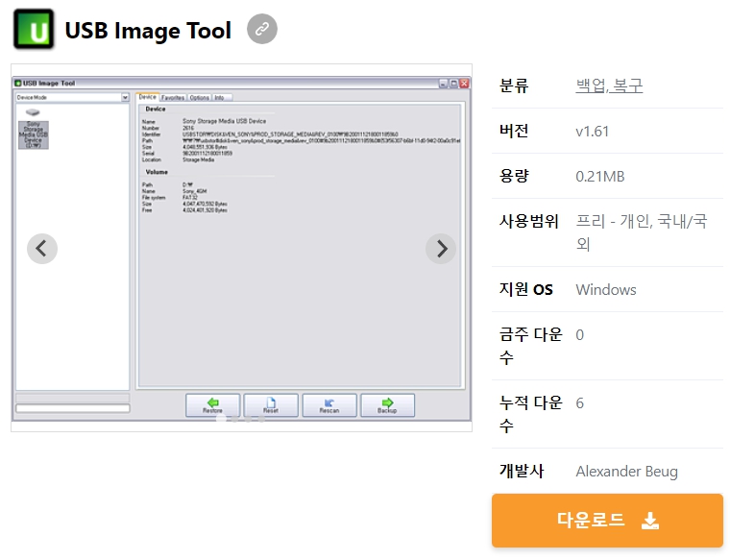Click the orange 다운로드 button label

click(591, 520)
